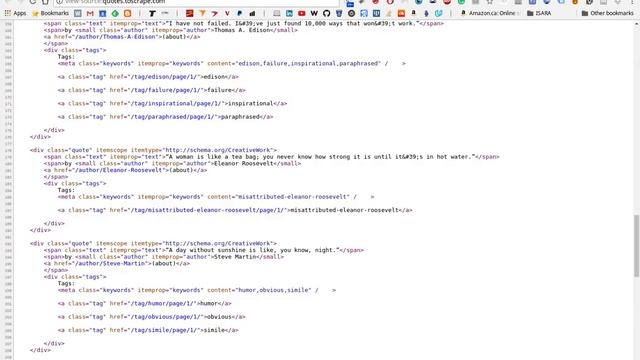Image resolution: width=640 pixels, height=360 pixels.
Task: Open the Bookmarks star folder
Action: pos(51,13)
